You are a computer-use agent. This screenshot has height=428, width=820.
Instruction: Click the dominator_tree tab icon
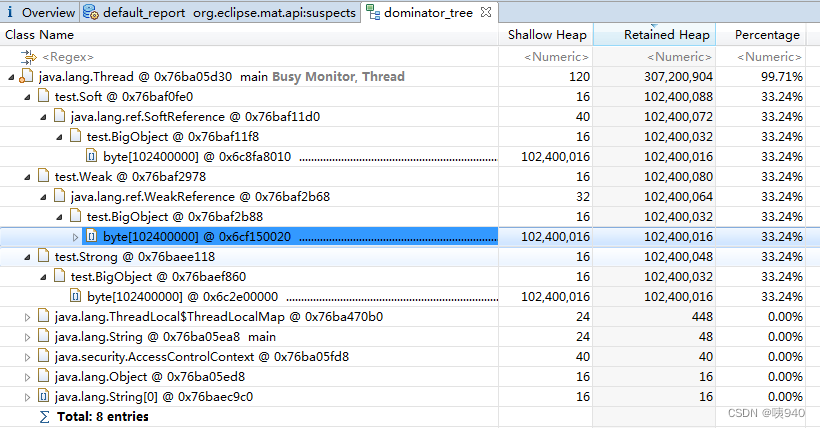pos(373,12)
